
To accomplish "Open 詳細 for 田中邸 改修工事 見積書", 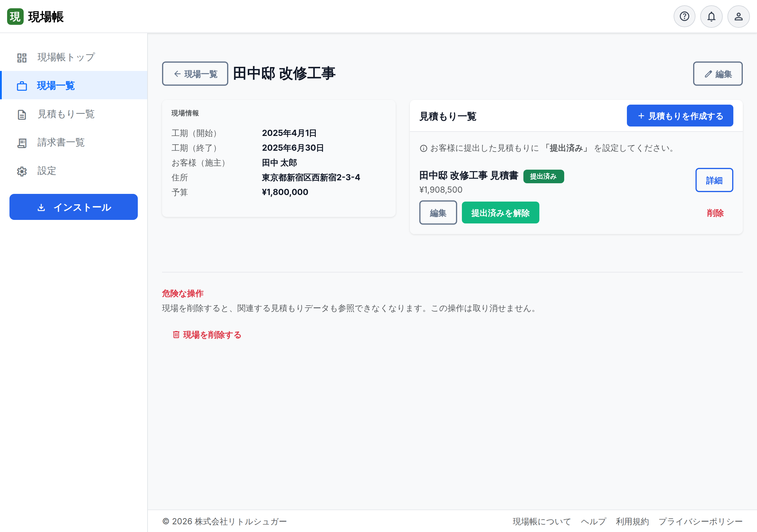I will 714,180.
